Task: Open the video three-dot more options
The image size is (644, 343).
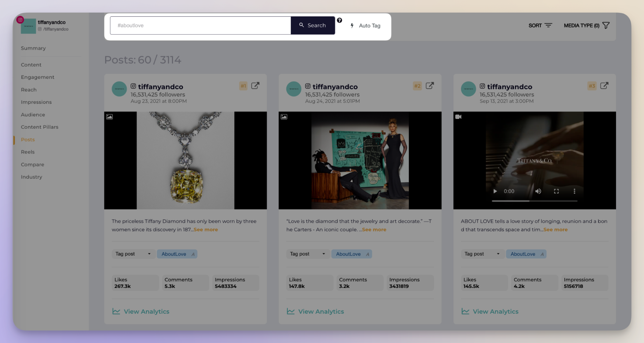Action: pos(574,191)
